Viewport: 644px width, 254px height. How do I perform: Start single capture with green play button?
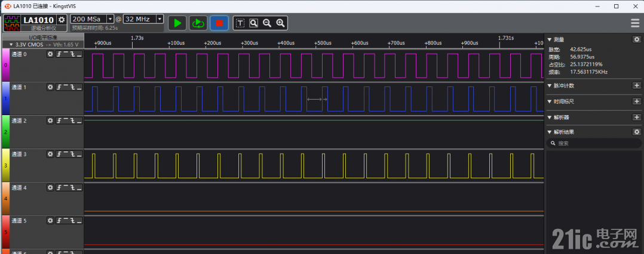pos(177,23)
